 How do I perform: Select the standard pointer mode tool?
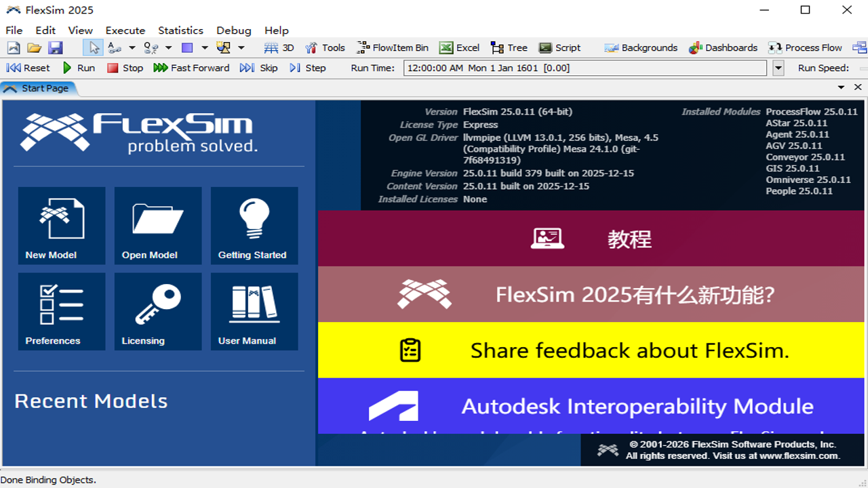point(94,48)
